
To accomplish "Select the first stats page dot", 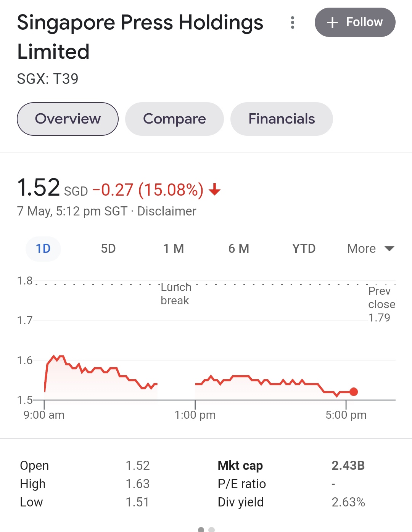I will pos(201,529).
